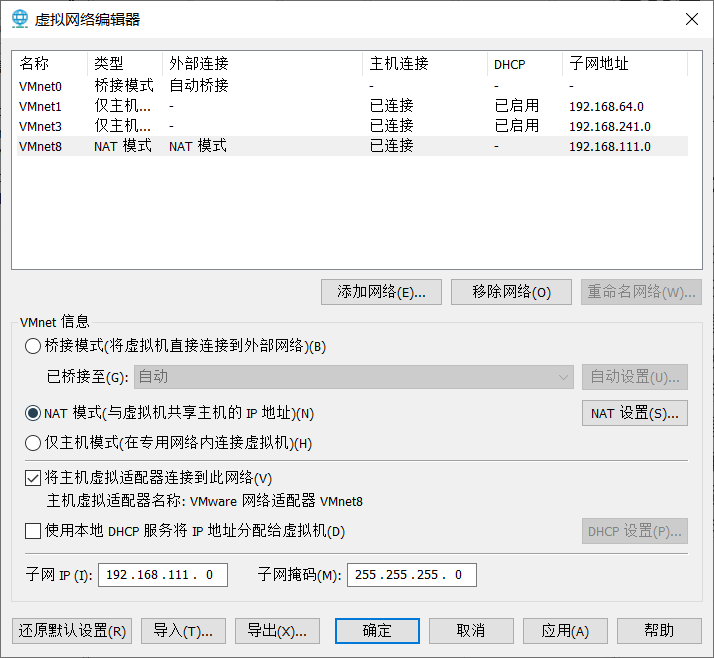Click the Add Network button
The height and width of the screenshot is (658, 714).
[x=381, y=292]
